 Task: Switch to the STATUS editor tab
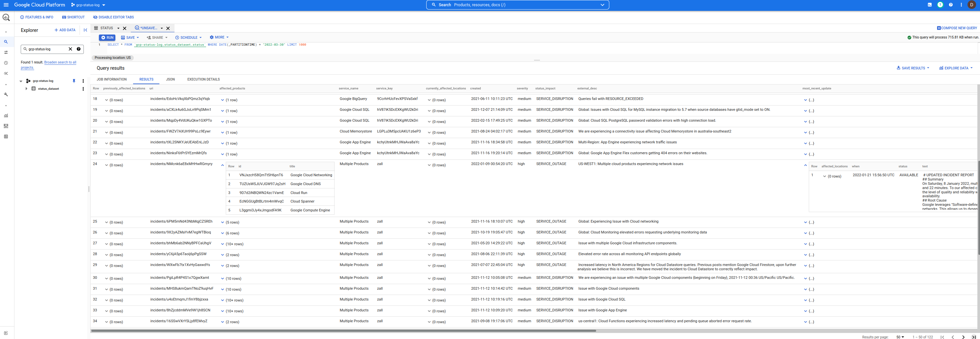click(104, 28)
